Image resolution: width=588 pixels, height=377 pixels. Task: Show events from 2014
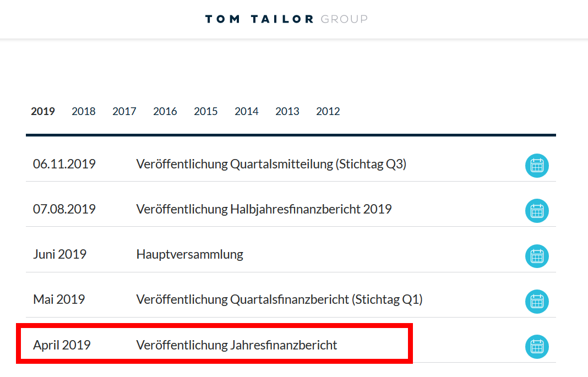[247, 111]
